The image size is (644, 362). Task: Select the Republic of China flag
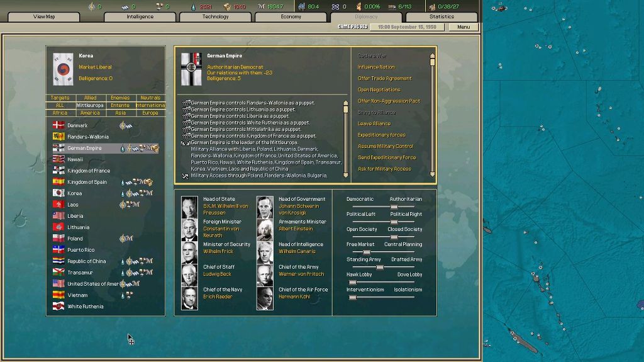(x=58, y=261)
